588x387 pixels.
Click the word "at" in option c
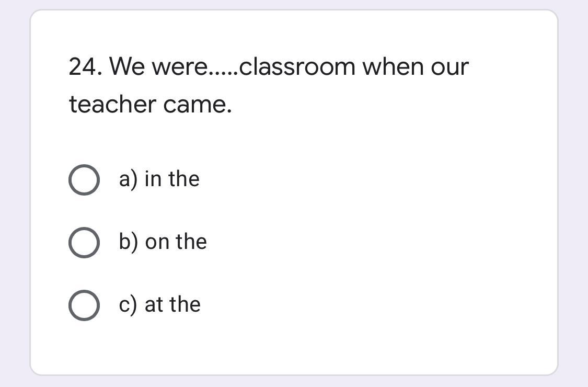click(154, 305)
